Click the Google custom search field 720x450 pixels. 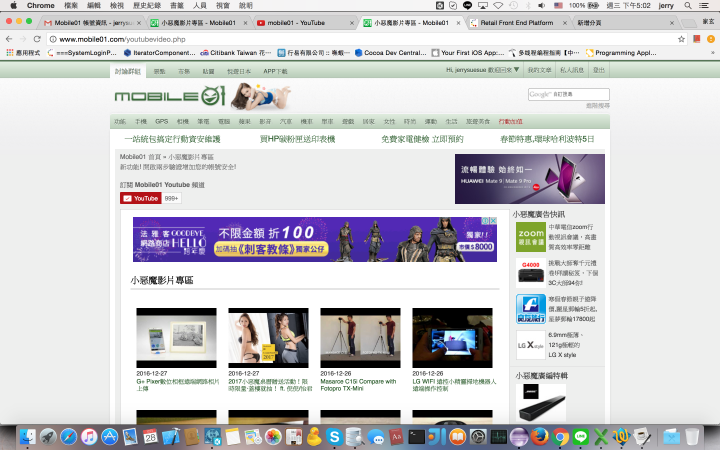coord(568,94)
